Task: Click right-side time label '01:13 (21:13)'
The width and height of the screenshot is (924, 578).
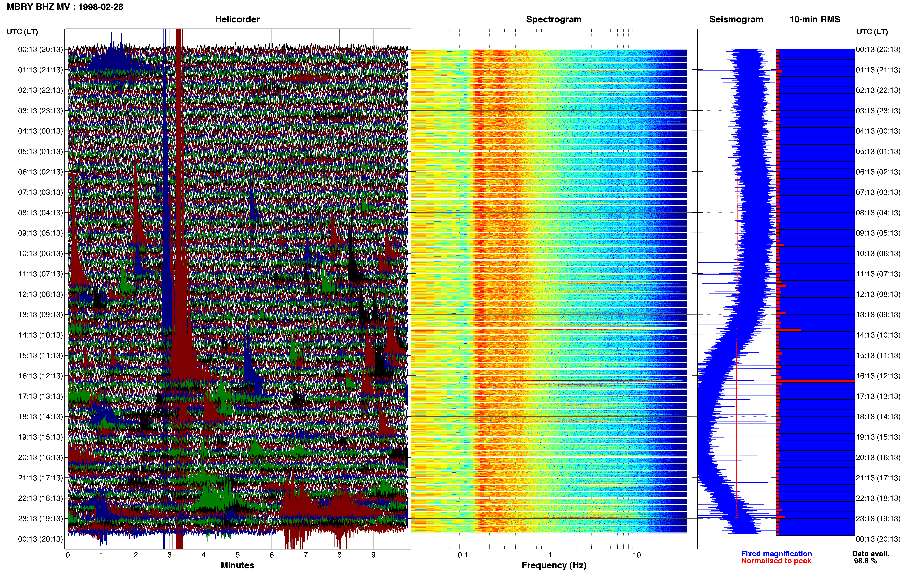Action: tap(878, 70)
